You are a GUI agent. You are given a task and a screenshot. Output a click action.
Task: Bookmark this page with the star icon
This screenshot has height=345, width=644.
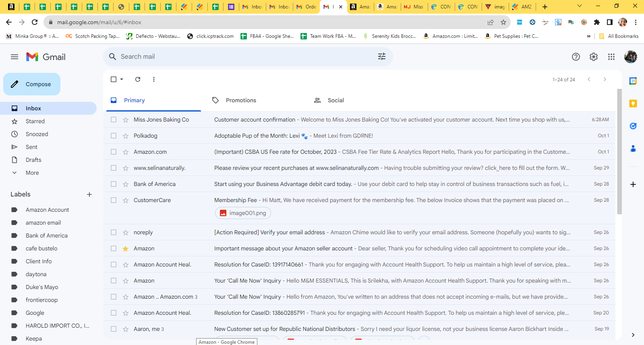[x=503, y=22]
